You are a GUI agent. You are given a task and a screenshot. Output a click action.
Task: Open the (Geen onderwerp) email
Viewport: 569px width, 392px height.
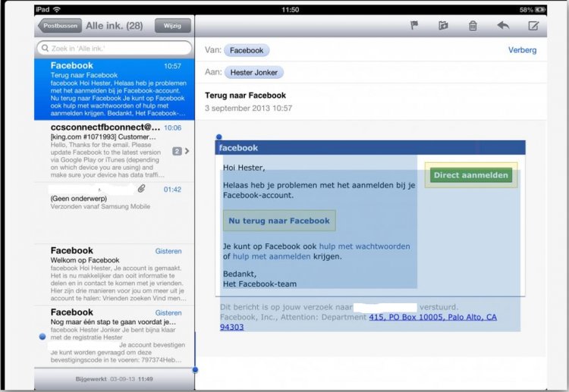tap(115, 213)
